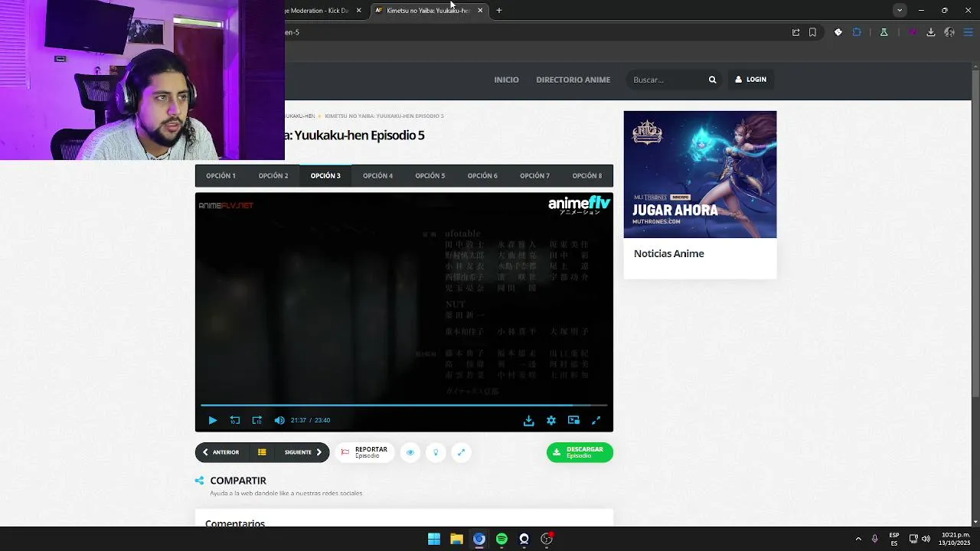
Task: Open browser downloads icon
Action: pos(931,32)
